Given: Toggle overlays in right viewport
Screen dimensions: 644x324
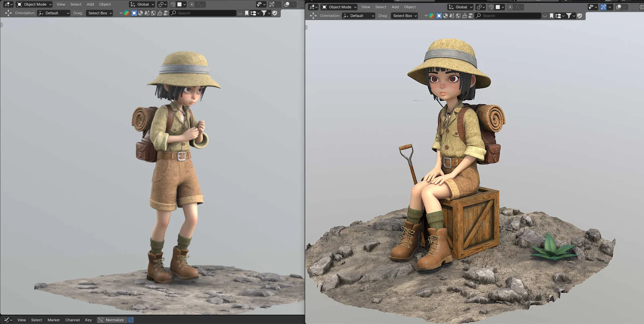Looking at the screenshot, I should tap(619, 7).
